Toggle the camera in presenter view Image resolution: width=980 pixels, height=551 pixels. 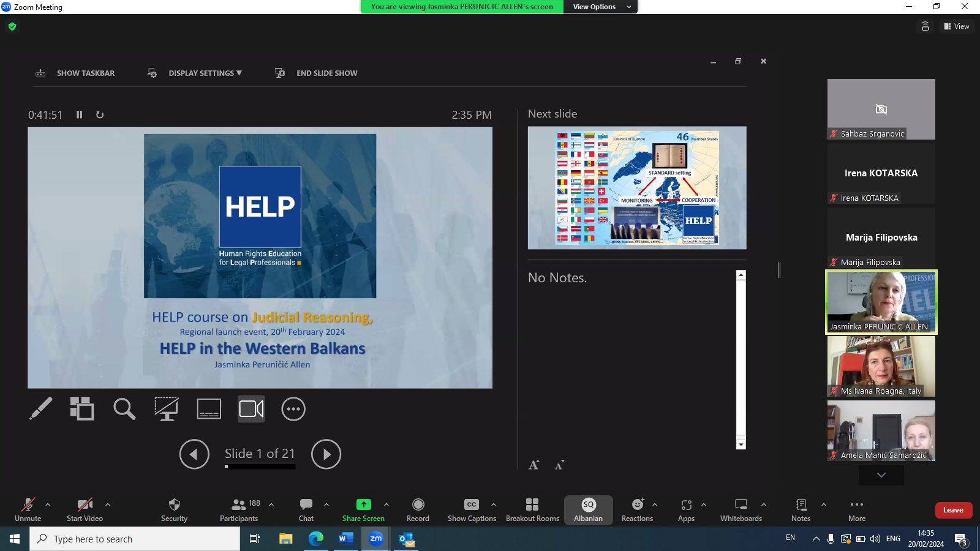click(x=251, y=409)
